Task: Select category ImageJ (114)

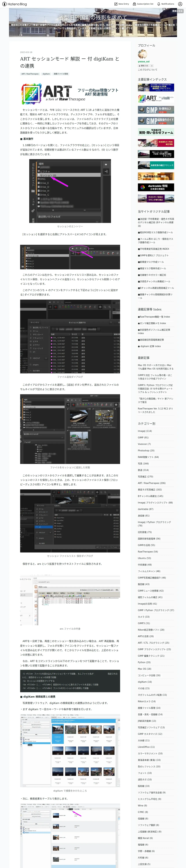Action: click(145, 431)
